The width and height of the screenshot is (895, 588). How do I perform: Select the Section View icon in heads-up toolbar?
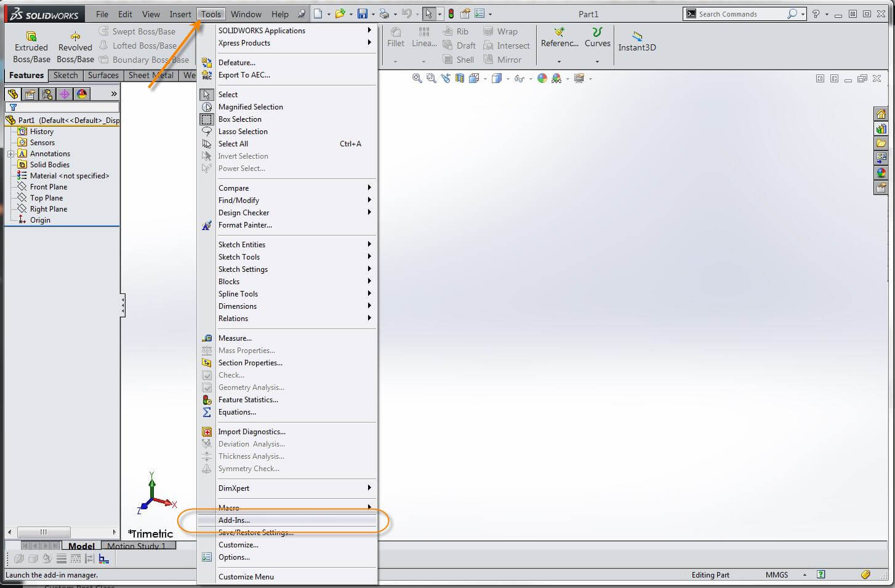(459, 78)
